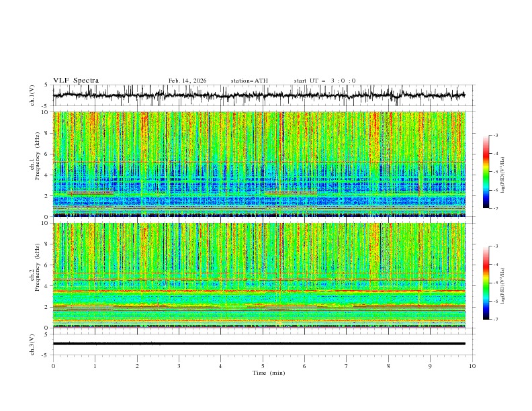Screen dimensions: 532x411
Task: Click the ch.2 spectrogram "8" kHz tick label
Action: click(47, 244)
